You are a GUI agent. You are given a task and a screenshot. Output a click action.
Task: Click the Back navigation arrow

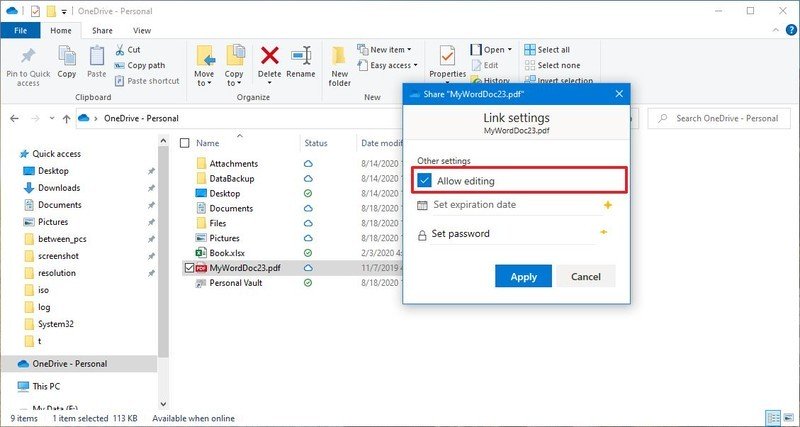[x=14, y=118]
